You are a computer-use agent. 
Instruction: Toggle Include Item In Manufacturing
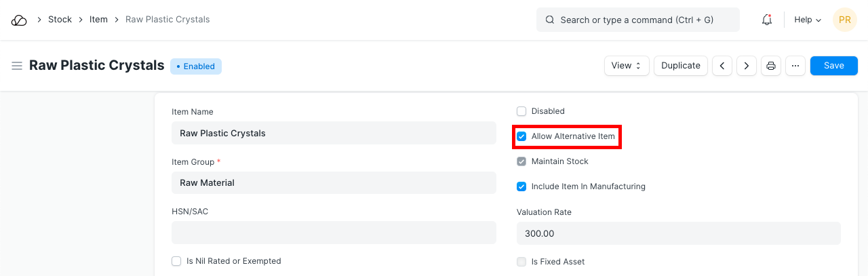[521, 186]
